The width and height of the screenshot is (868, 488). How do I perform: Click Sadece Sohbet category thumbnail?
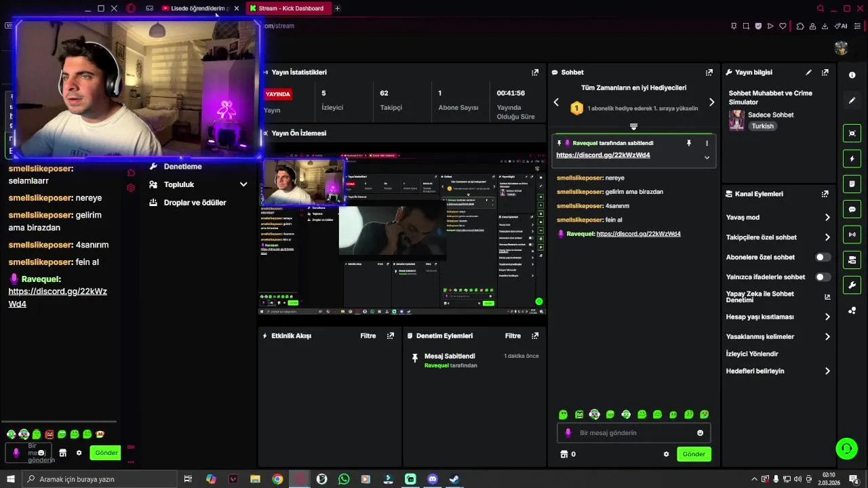pyautogui.click(x=736, y=120)
